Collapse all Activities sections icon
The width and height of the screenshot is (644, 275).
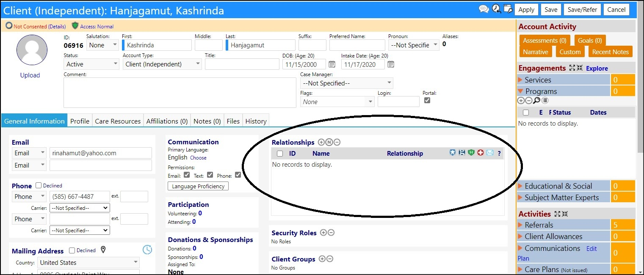(x=565, y=214)
